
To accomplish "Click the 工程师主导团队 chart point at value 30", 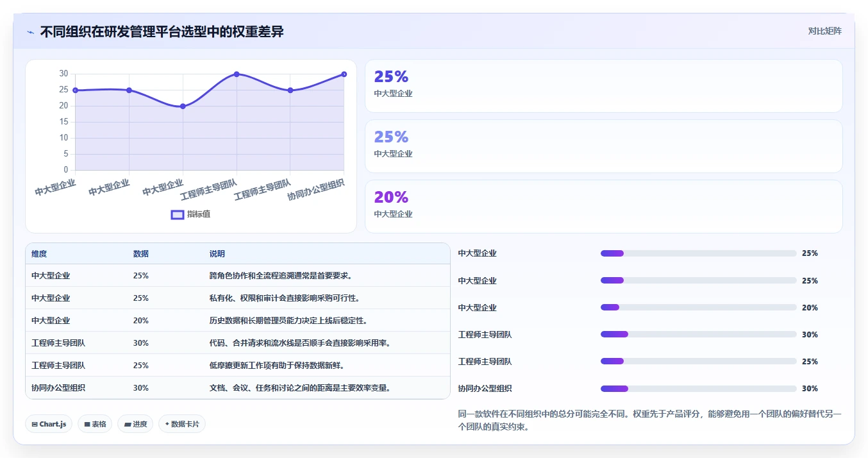I will pos(237,74).
